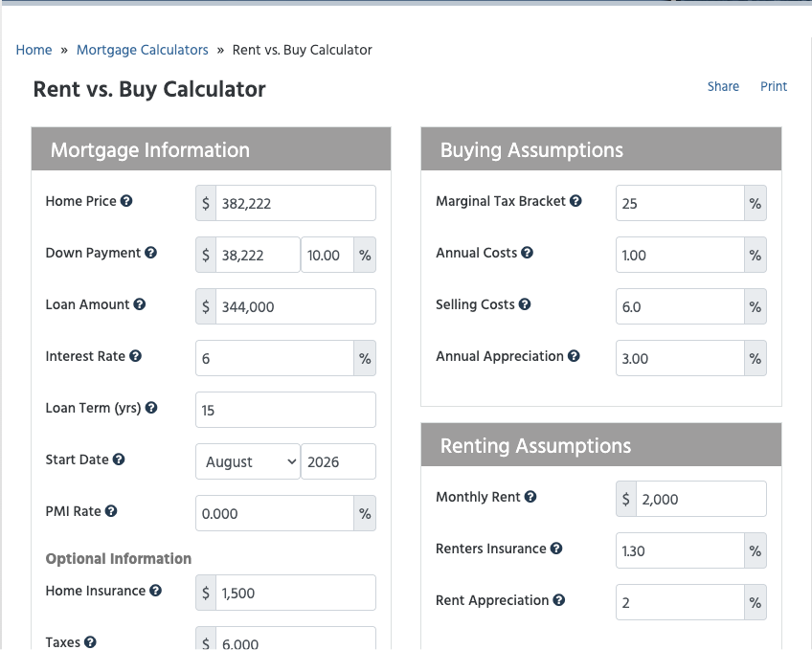Click the Share link
This screenshot has width=812, height=650.
[x=723, y=86]
